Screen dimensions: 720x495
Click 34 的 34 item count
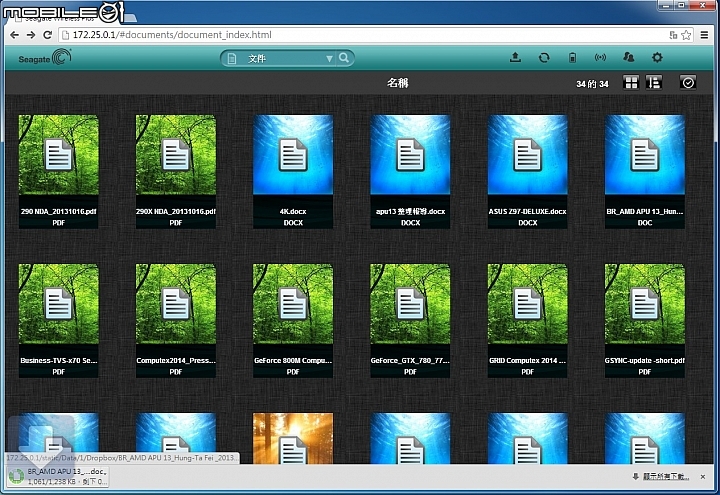pos(592,84)
